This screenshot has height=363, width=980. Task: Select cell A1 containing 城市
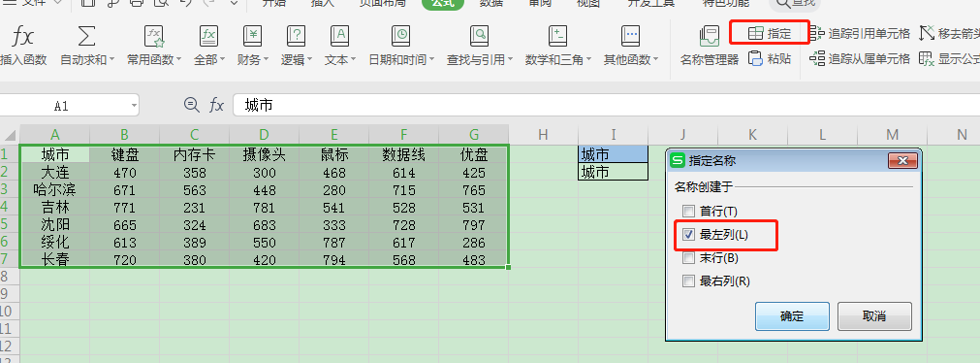coord(55,154)
